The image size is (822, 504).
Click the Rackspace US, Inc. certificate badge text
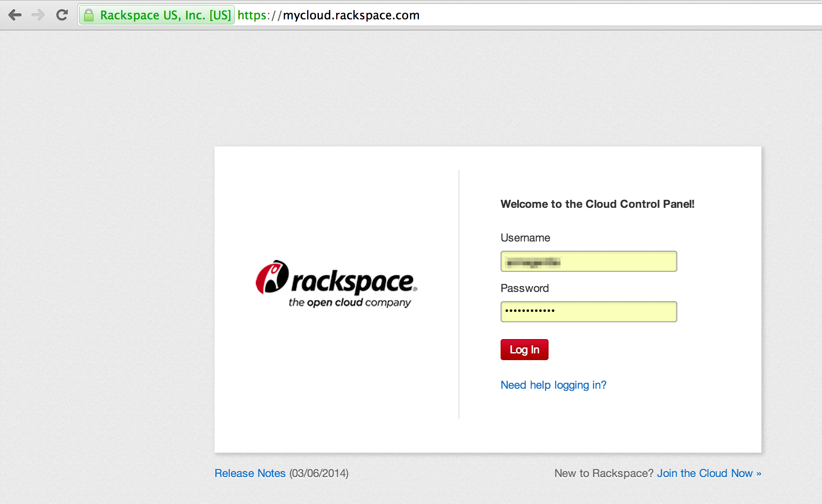click(x=165, y=15)
